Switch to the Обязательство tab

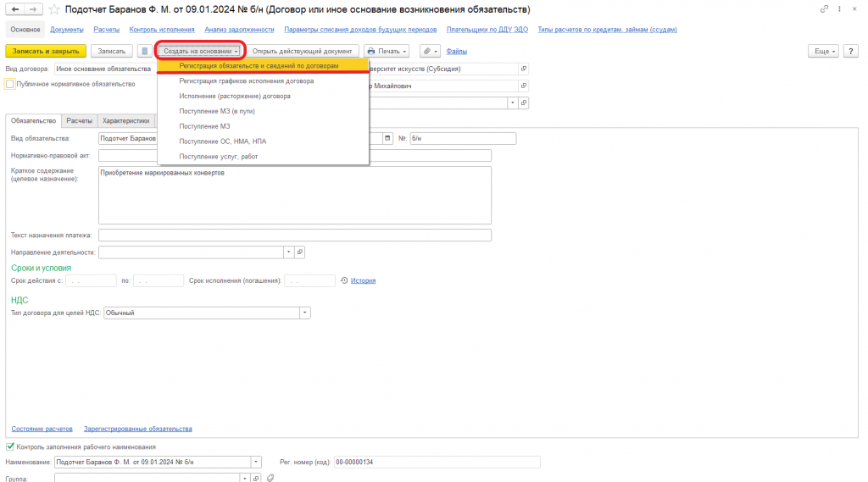(33, 120)
